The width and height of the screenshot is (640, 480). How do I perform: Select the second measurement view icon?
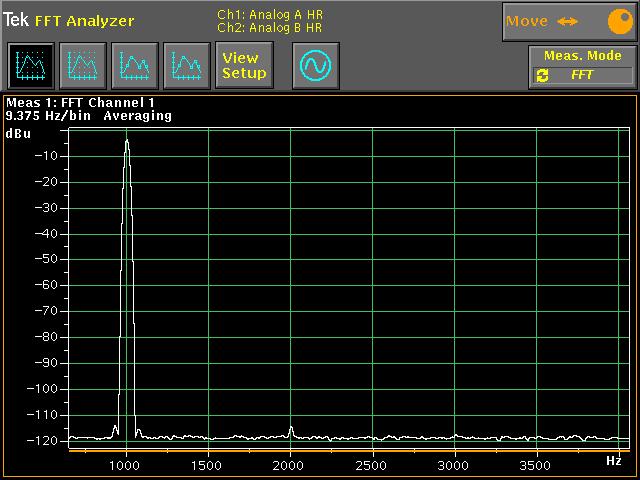[x=83, y=66]
